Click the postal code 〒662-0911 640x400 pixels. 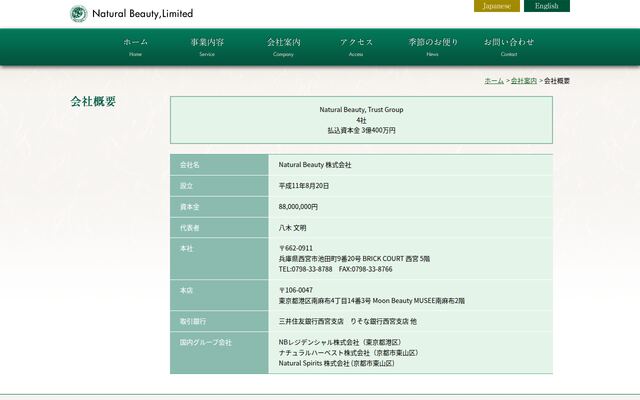click(x=296, y=248)
